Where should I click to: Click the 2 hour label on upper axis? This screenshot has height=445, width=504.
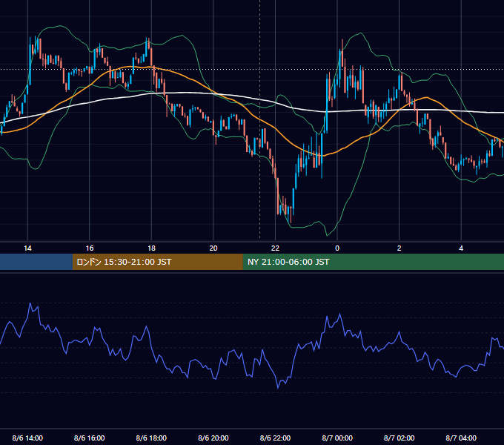click(x=399, y=248)
